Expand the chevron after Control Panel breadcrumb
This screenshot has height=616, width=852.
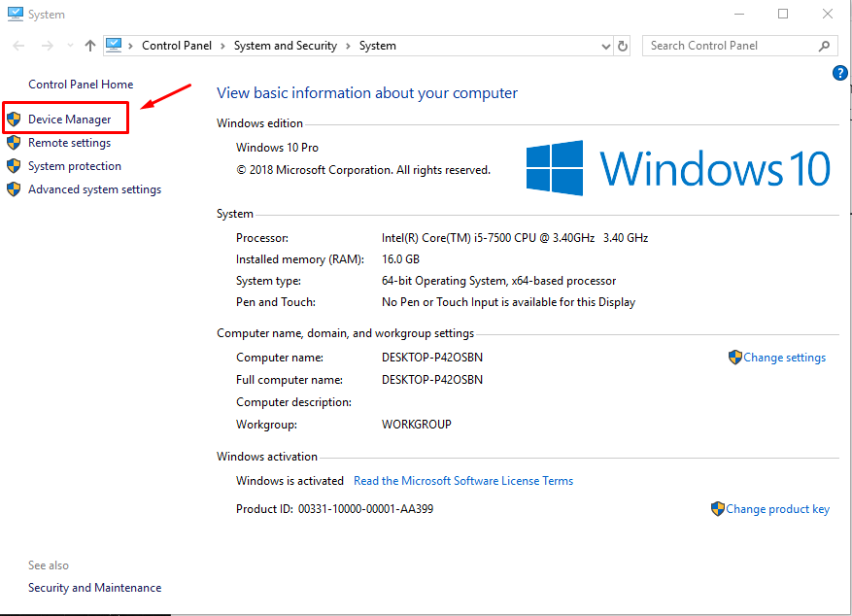(222, 47)
